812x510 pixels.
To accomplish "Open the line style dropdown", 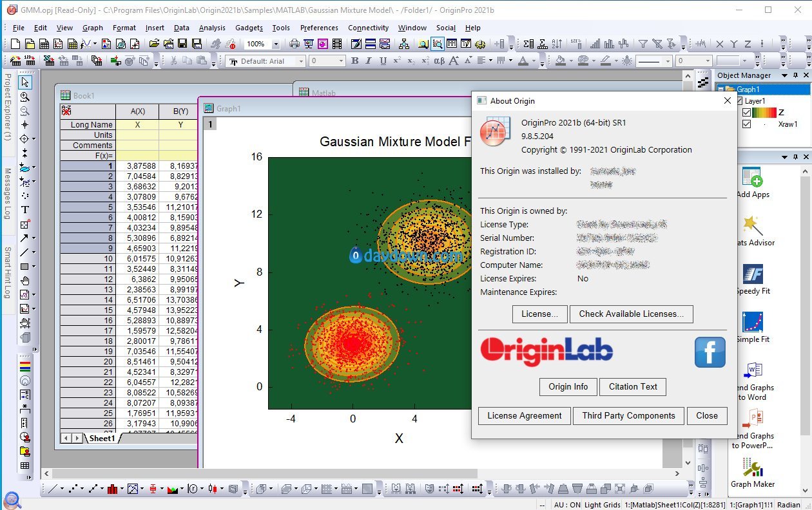I will point(666,61).
